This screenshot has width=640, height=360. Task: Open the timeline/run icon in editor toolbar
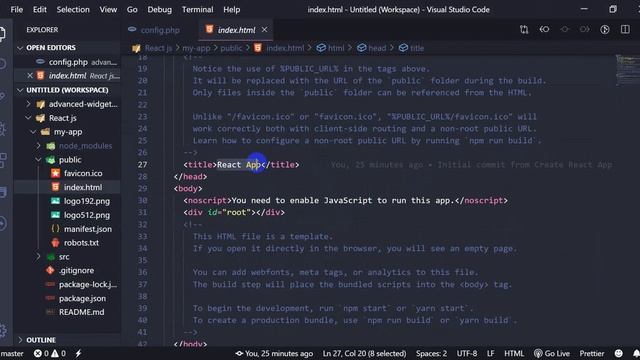pos(605,29)
